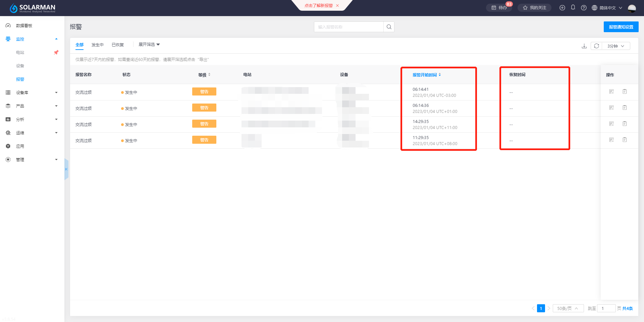This screenshot has height=322, width=644.
Task: Open the notification bell
Action: click(573, 7)
